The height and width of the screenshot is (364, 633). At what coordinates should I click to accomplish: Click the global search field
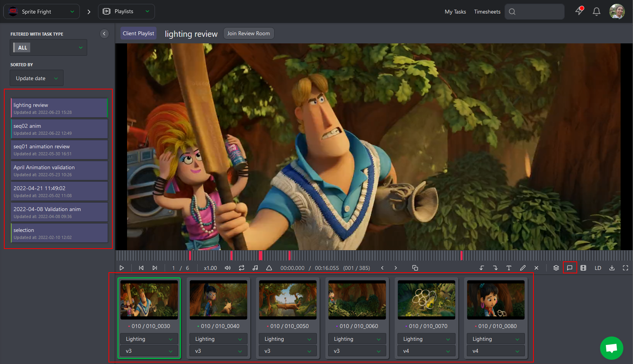pyautogui.click(x=535, y=12)
